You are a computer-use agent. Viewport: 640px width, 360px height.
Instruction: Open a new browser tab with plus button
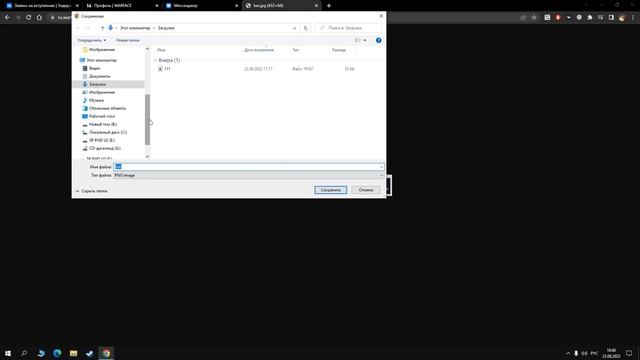(x=329, y=6)
